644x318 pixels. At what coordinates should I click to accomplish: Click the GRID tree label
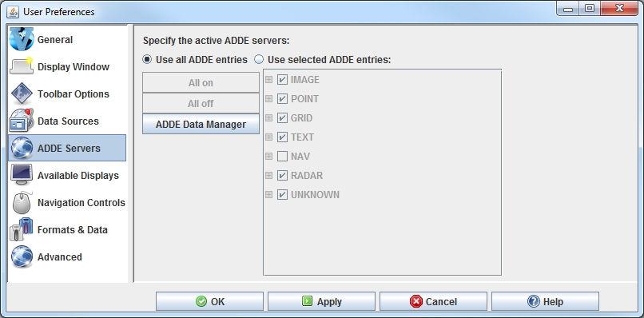(301, 118)
